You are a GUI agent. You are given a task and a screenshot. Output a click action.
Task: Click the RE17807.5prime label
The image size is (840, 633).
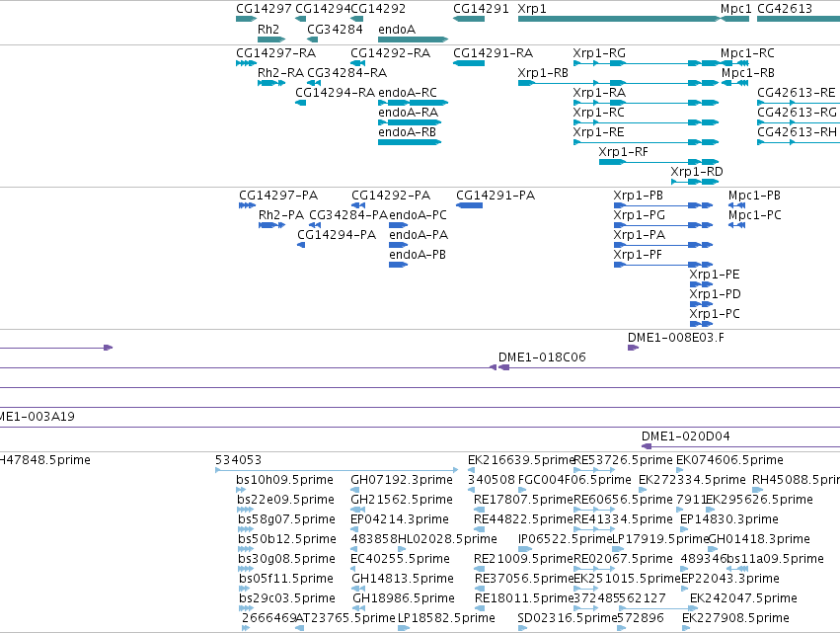pyautogui.click(x=523, y=500)
